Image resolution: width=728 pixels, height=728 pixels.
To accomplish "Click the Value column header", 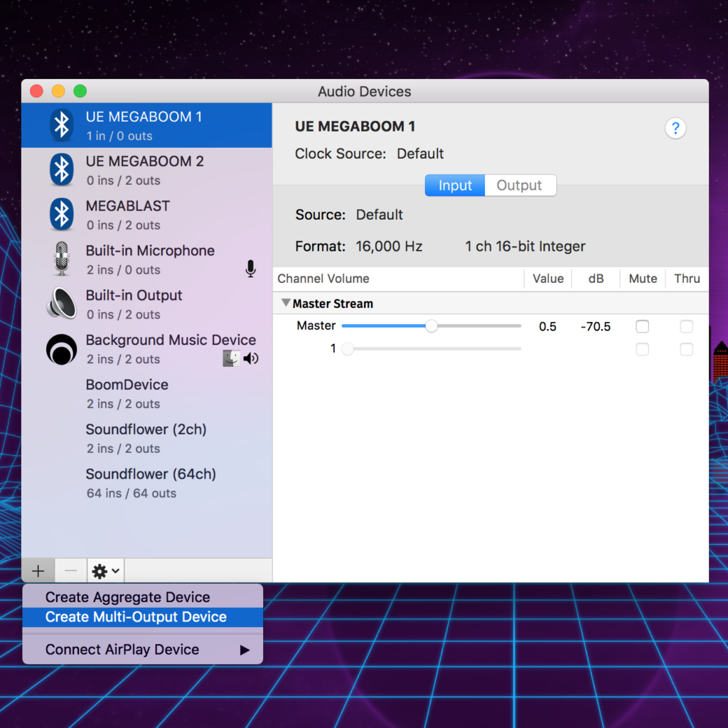I will [548, 279].
